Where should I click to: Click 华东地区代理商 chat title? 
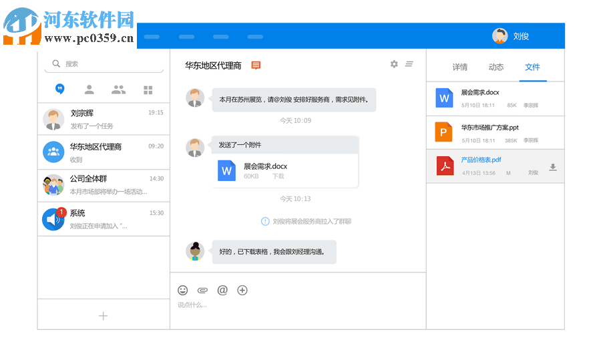pyautogui.click(x=213, y=66)
